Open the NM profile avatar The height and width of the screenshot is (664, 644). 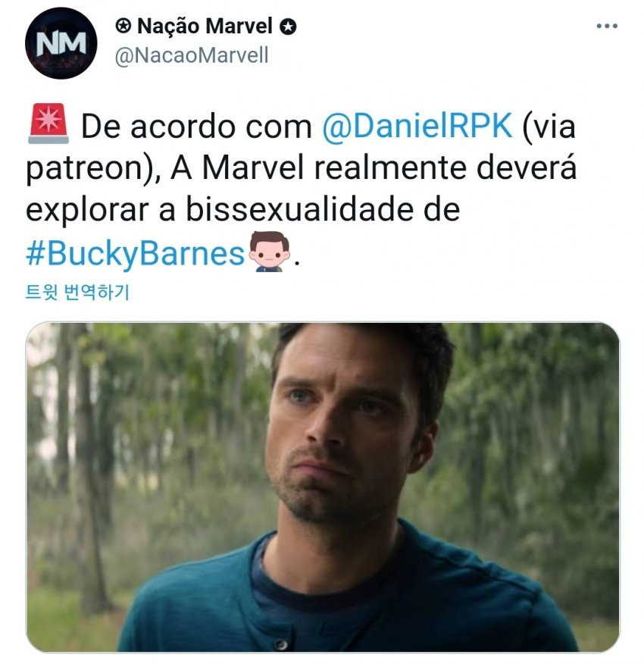tap(61, 44)
